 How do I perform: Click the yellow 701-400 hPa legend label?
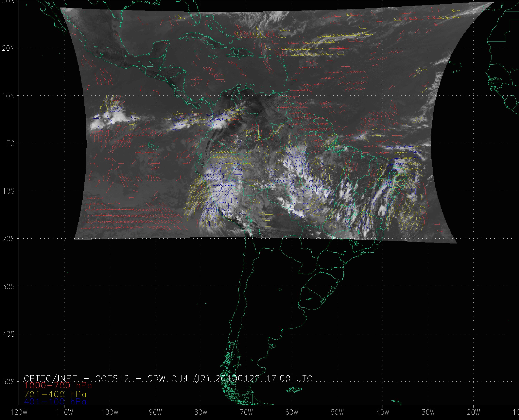point(55,394)
